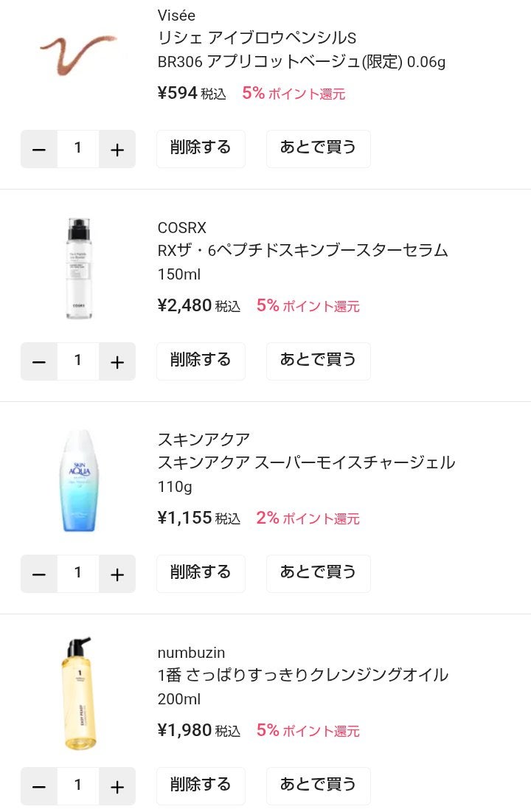Remove COSRX serum with 削除する
The image size is (531, 812).
[201, 361]
